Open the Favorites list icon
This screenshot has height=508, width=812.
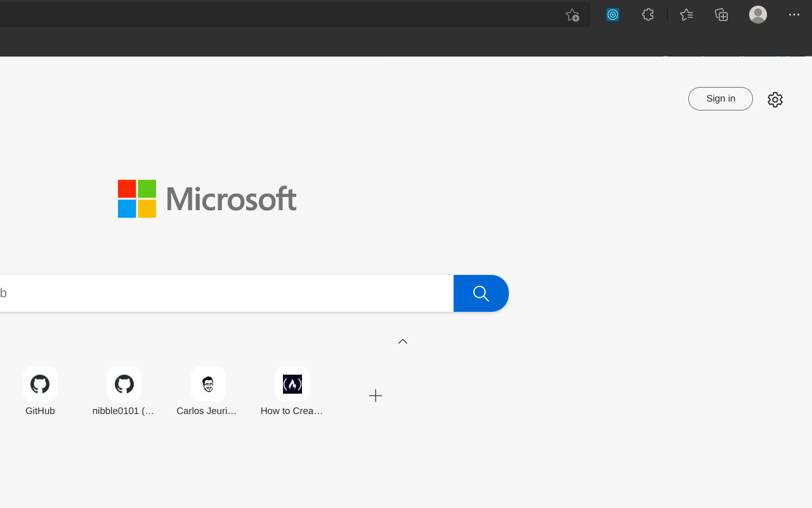686,15
